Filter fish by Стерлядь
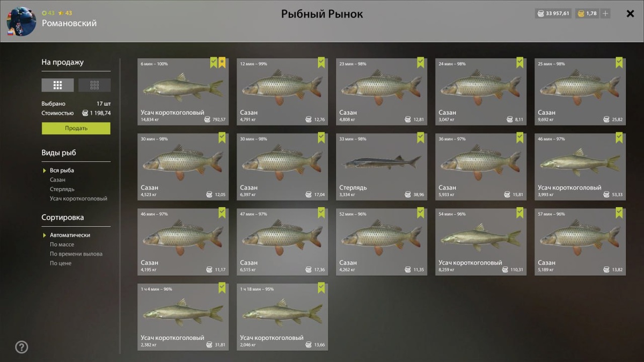The image size is (644, 362). 62,189
